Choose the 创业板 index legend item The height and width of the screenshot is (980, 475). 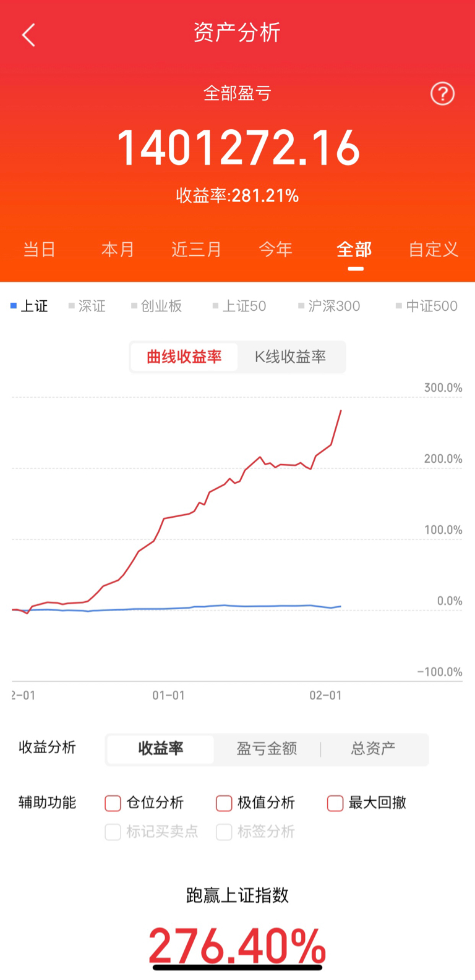click(x=156, y=306)
